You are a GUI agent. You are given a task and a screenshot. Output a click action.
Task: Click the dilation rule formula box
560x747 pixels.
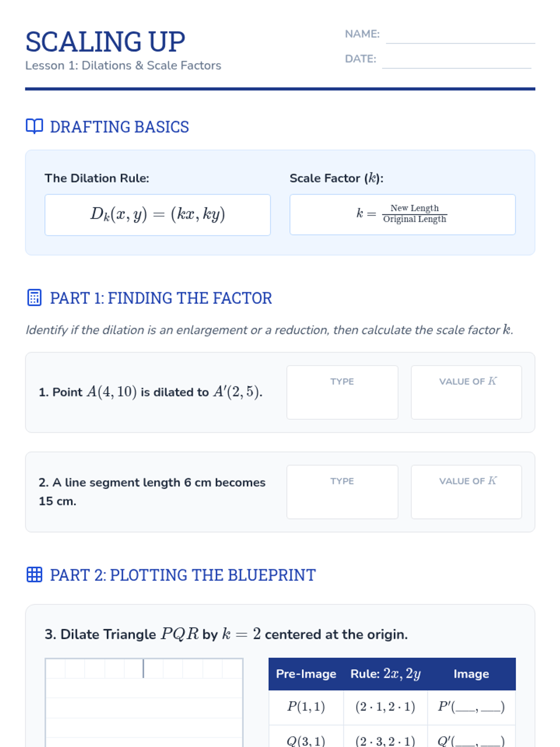click(x=158, y=215)
